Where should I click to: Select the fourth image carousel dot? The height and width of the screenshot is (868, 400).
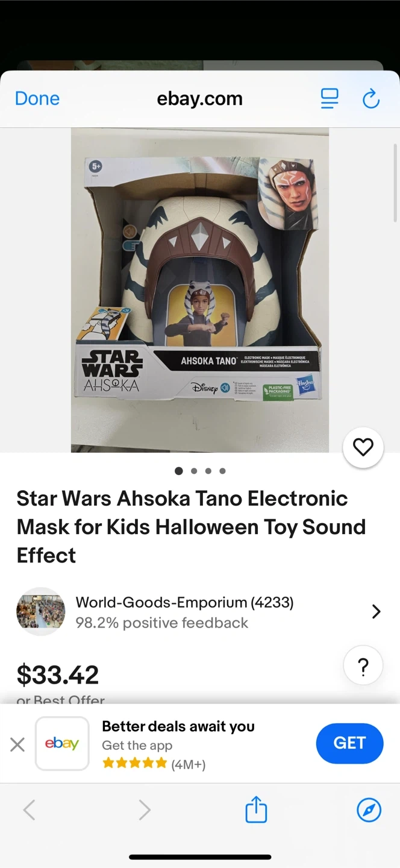223,471
